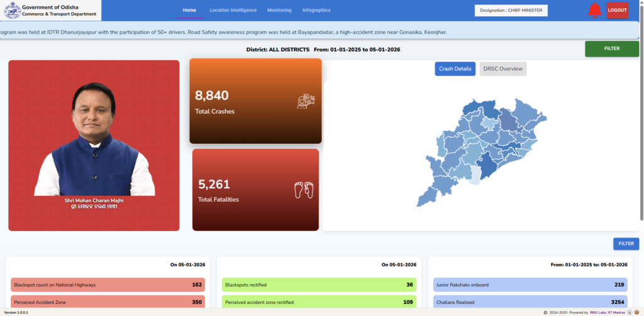Select the Perceived Accident Zone row
The height and width of the screenshot is (316, 644).
click(108, 302)
